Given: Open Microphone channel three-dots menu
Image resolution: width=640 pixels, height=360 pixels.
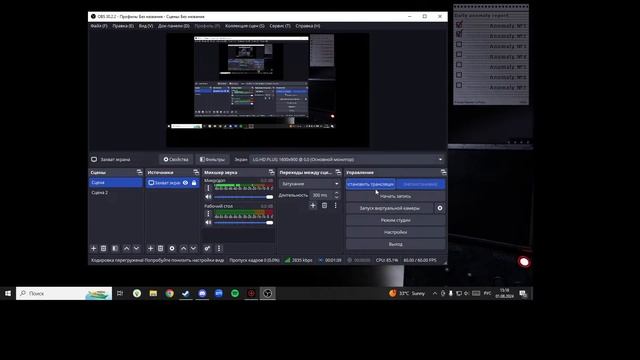Looking at the screenshot, I should coord(208,188).
